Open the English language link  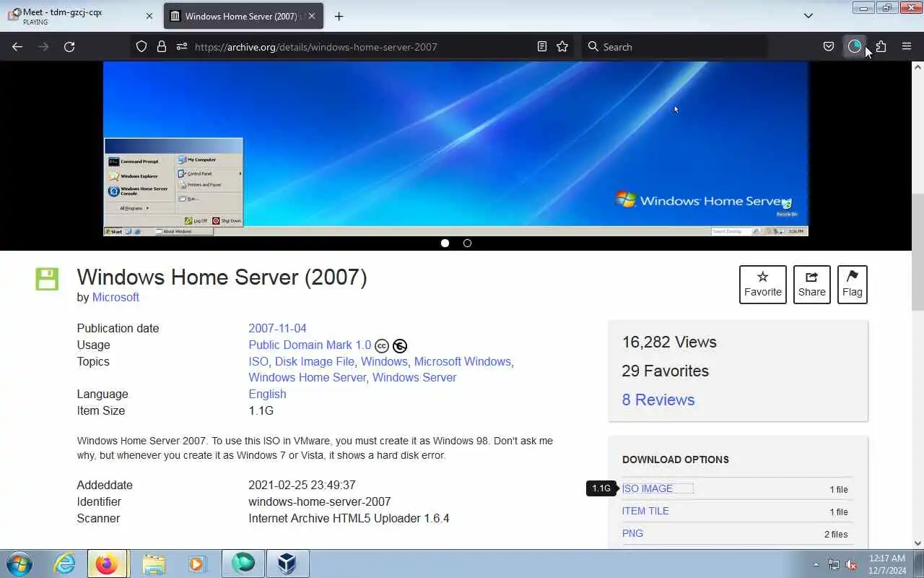(267, 394)
